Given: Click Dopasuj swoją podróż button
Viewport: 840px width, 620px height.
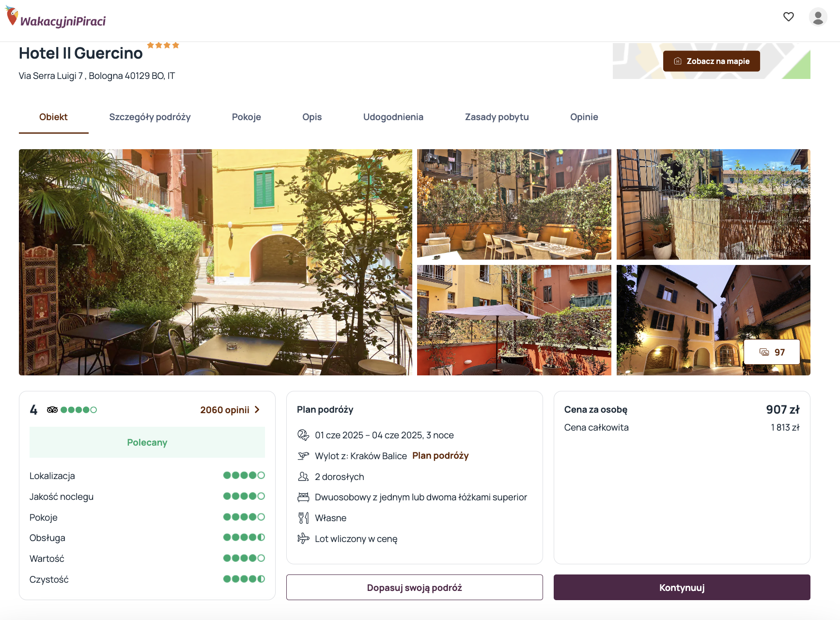Looking at the screenshot, I should coord(415,588).
